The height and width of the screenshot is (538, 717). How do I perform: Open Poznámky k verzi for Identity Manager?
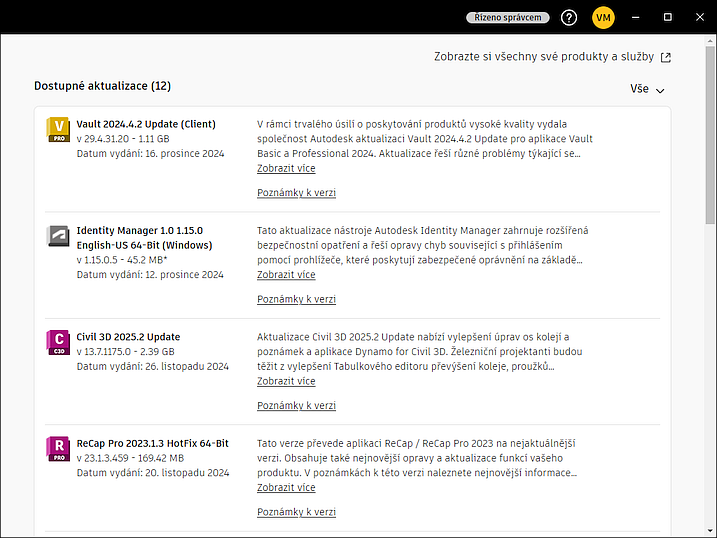point(296,299)
